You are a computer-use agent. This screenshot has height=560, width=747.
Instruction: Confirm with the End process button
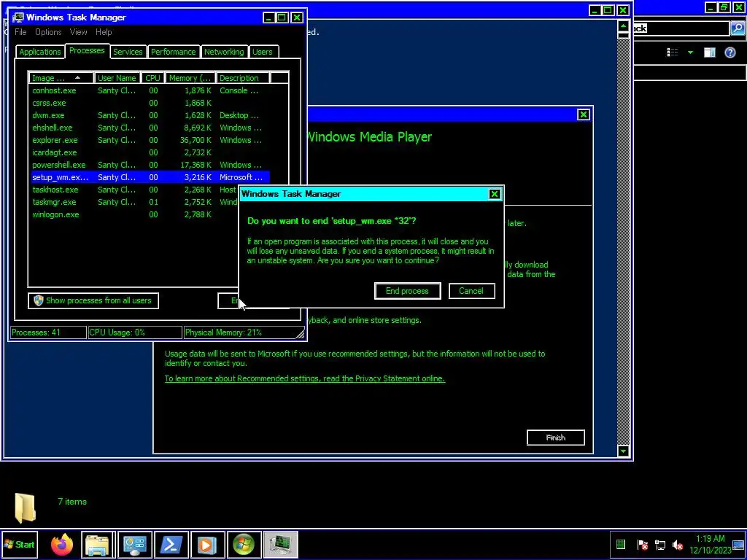coord(407,291)
